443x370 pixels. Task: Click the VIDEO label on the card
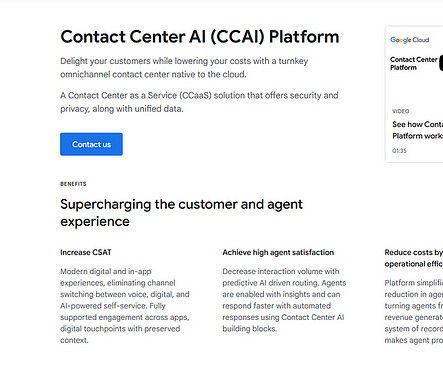[401, 111]
